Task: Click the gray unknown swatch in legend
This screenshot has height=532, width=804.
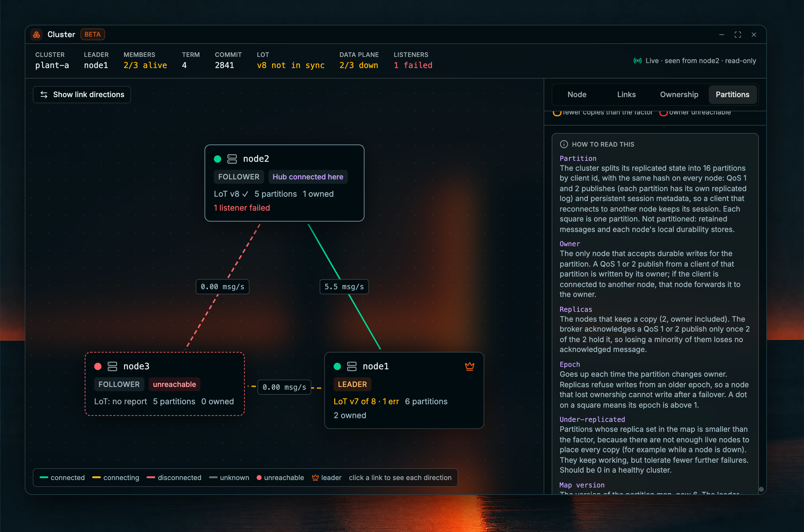Action: [213, 478]
